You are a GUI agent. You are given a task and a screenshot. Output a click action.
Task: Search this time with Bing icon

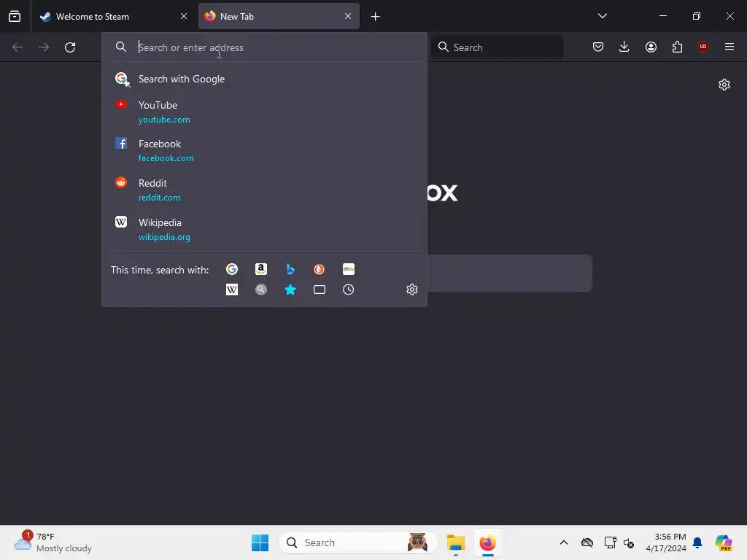(x=290, y=269)
